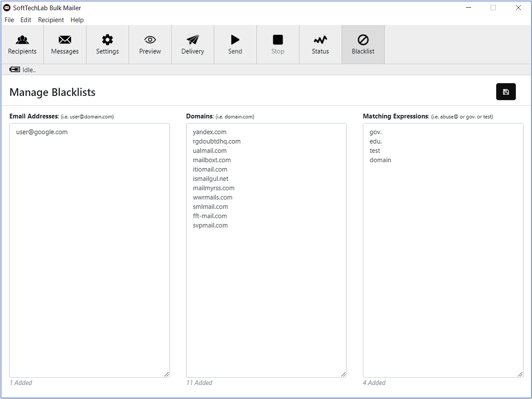The height and width of the screenshot is (399, 532).
Task: Open the File menu
Action: 9,20
